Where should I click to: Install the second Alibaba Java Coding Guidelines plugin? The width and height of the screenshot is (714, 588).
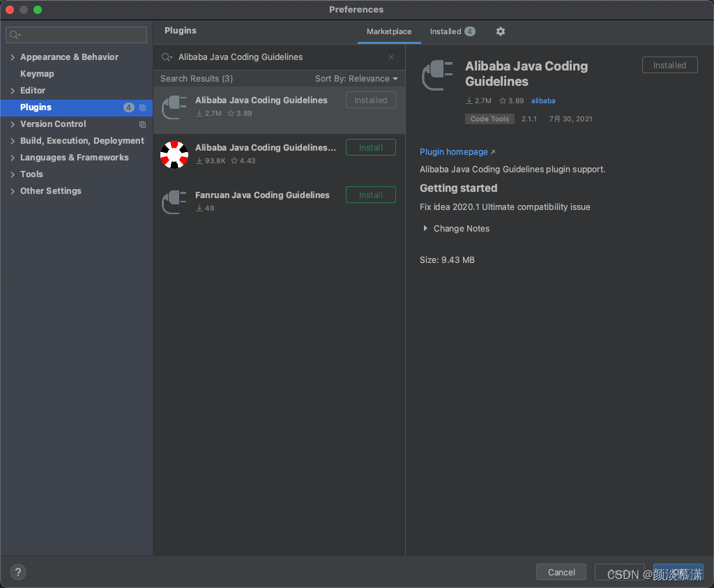[371, 147]
